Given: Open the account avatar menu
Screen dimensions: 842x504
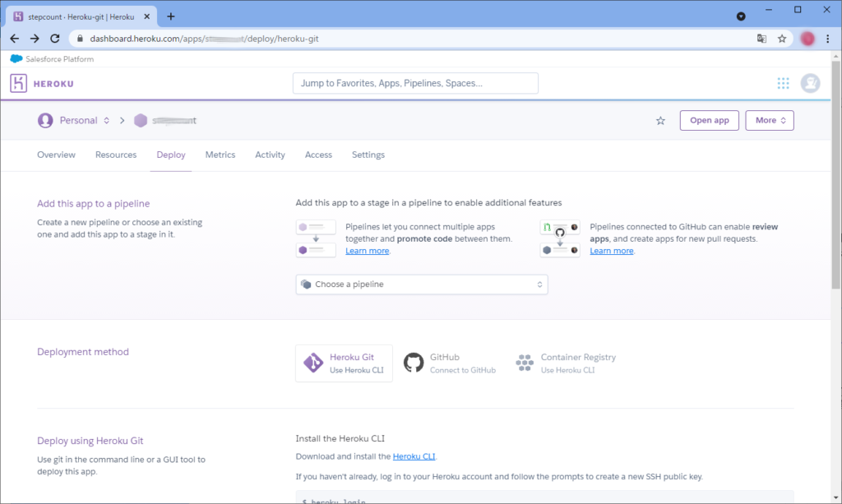Looking at the screenshot, I should 810,83.
